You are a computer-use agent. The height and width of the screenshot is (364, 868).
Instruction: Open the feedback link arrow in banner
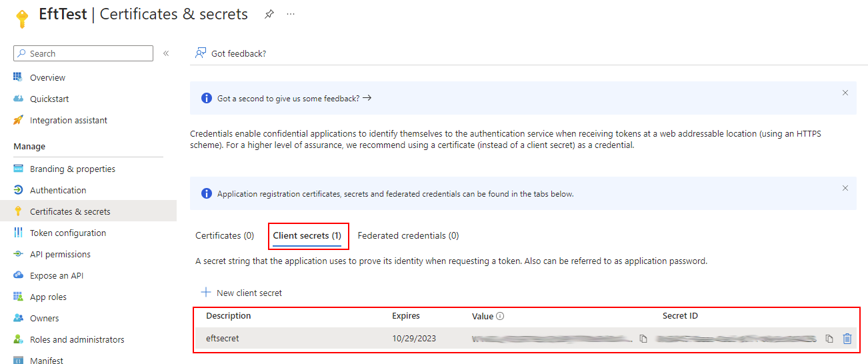point(367,98)
